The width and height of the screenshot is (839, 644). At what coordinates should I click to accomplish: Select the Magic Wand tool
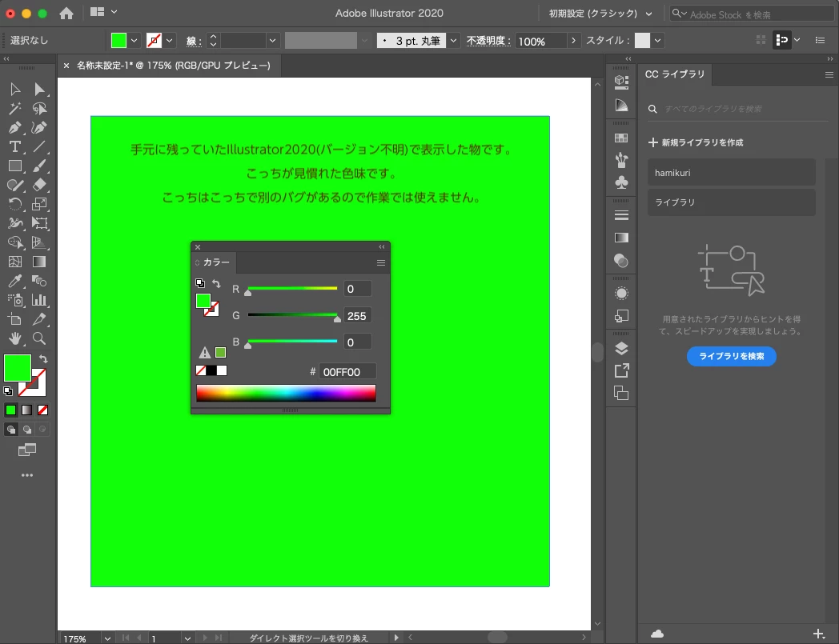(15, 109)
